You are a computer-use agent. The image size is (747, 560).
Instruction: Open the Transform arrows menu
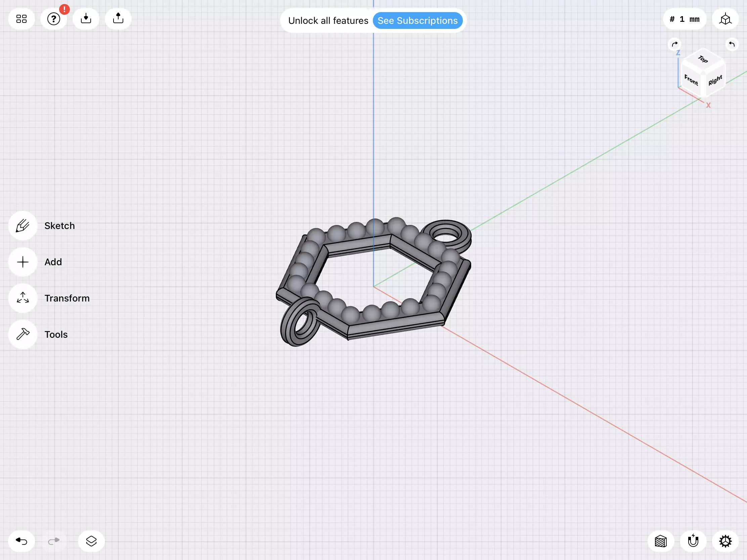23,298
